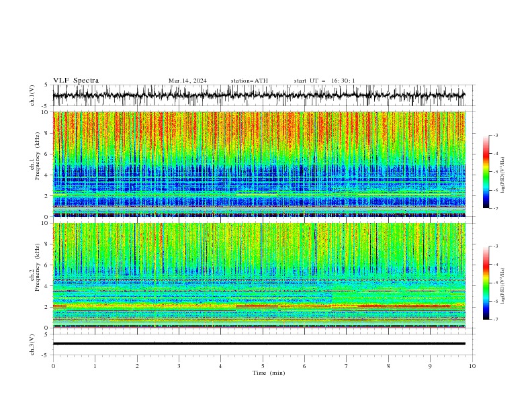This screenshot has height=411, width=532.
Task: Click the "ch.1(V)" axis label
Action: point(32,95)
